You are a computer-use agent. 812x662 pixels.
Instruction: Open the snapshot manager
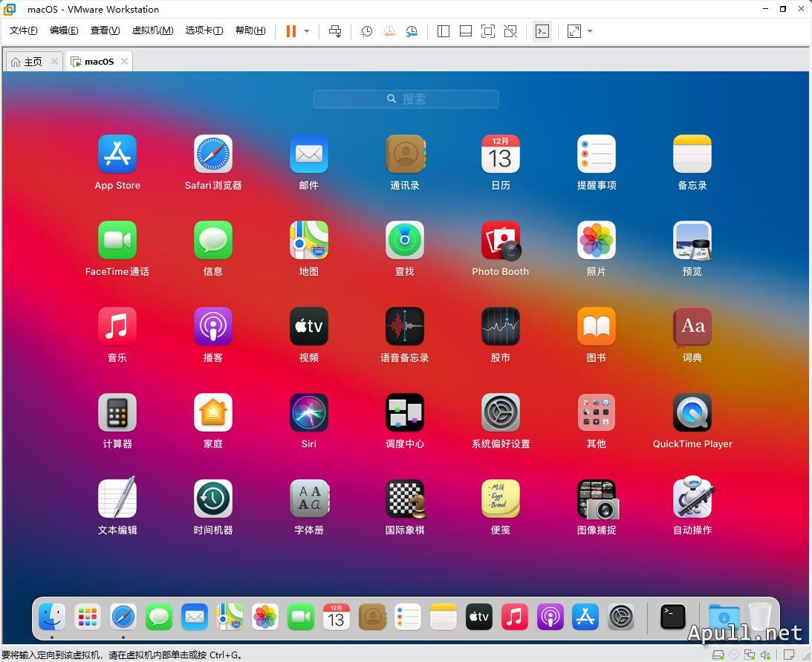pos(412,31)
